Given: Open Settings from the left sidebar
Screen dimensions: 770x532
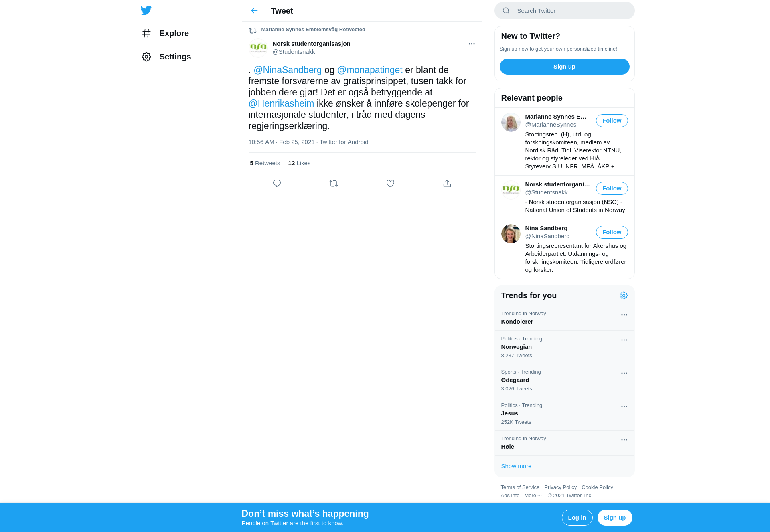Looking at the screenshot, I should [166, 57].
